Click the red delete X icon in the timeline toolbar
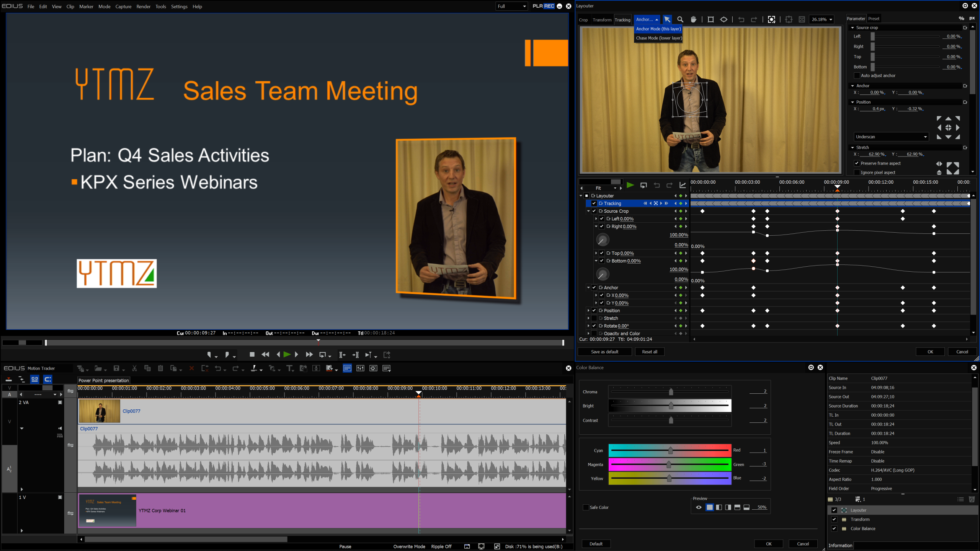The height and width of the screenshot is (551, 980). (x=192, y=368)
